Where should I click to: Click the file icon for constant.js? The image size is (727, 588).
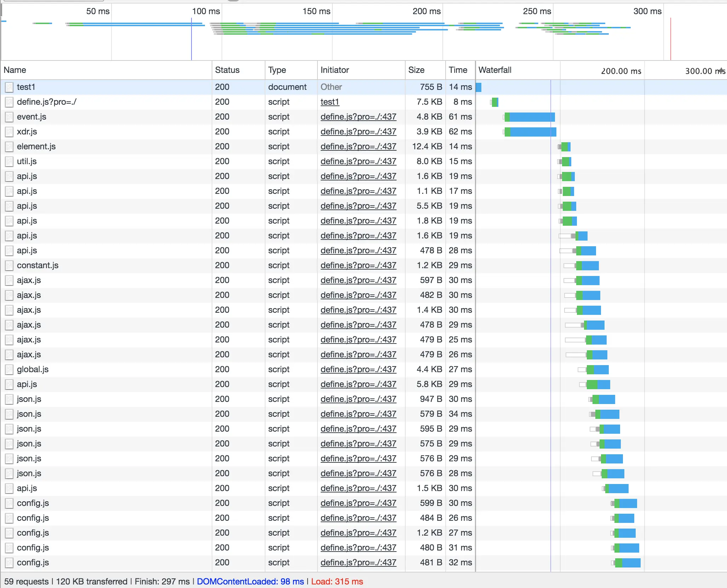click(x=9, y=266)
